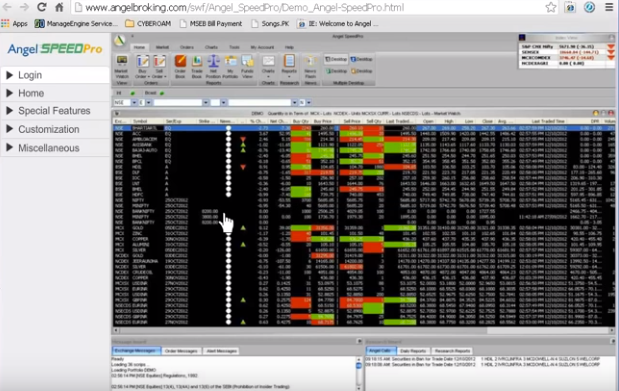Click the Buy Order icon
Image resolution: width=619 pixels, height=391 pixels.
(x=143, y=66)
